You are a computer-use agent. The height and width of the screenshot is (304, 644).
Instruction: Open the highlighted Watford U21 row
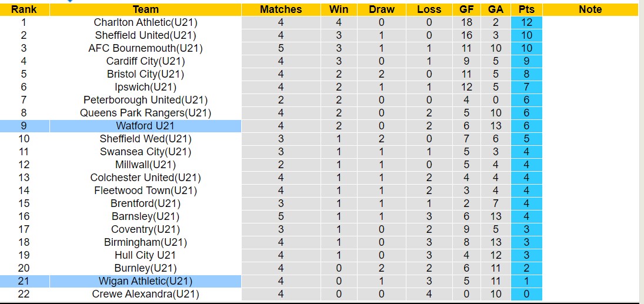coord(145,126)
